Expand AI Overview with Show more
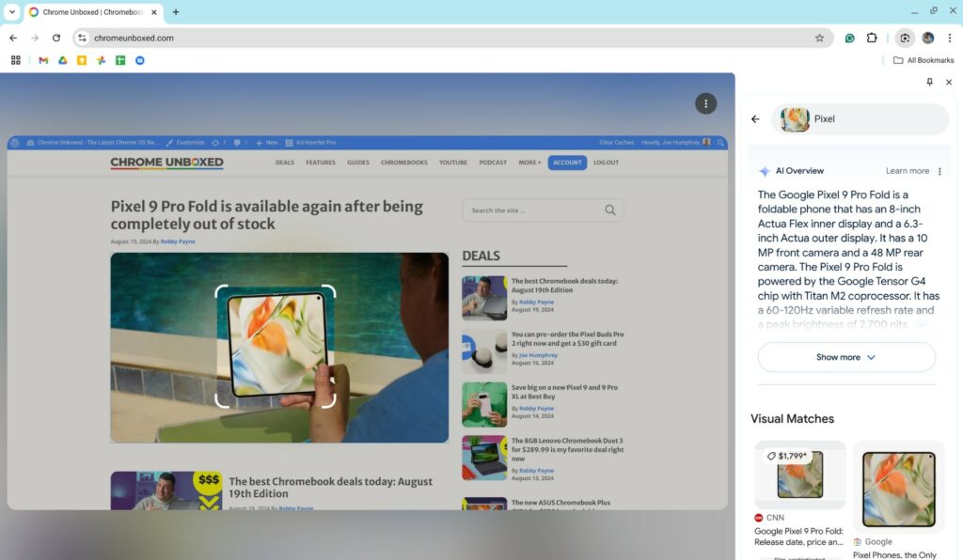 click(845, 357)
